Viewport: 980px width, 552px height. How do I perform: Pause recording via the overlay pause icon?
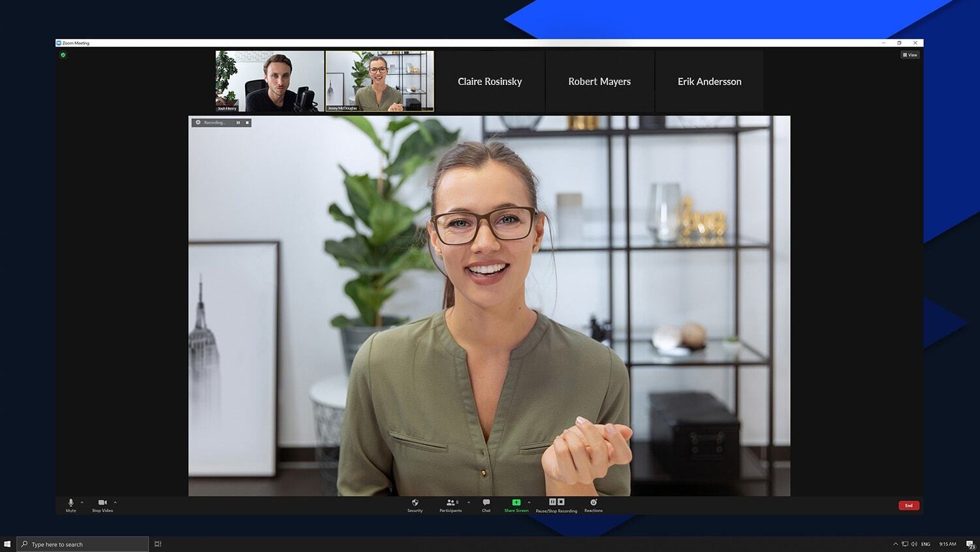pyautogui.click(x=238, y=123)
